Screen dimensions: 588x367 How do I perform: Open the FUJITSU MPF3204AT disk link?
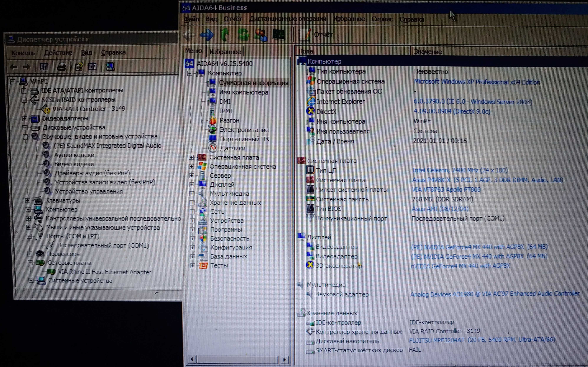(x=482, y=340)
